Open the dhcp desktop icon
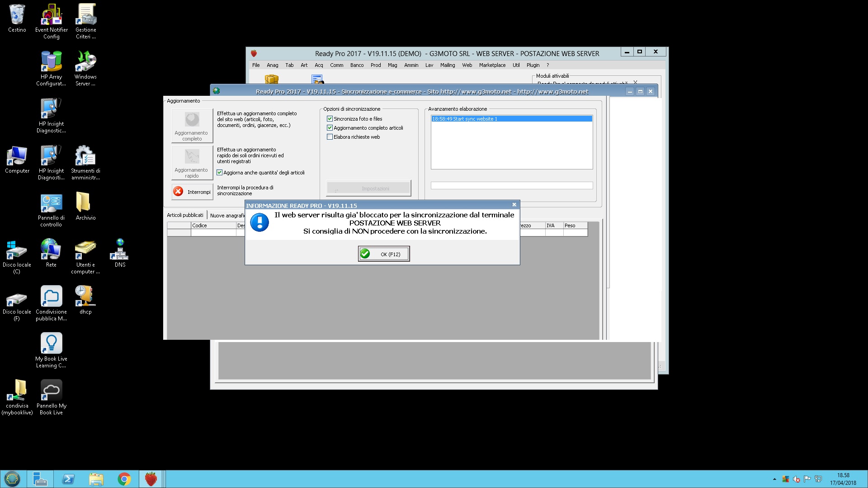 point(85,300)
